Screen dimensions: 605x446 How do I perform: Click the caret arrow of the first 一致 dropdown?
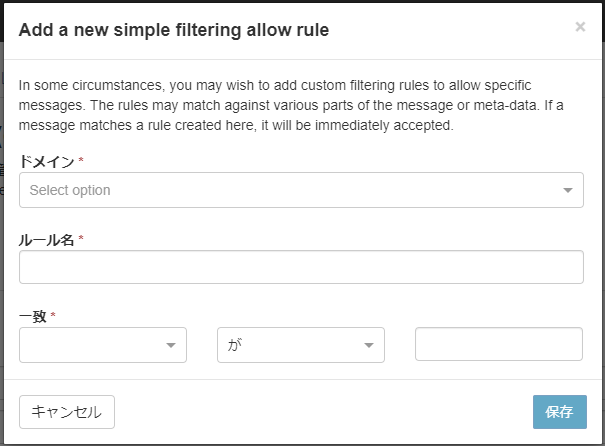tap(171, 345)
